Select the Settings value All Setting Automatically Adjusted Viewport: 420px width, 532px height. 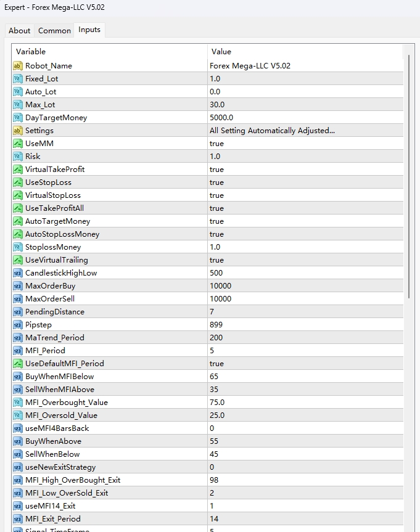[x=272, y=131]
